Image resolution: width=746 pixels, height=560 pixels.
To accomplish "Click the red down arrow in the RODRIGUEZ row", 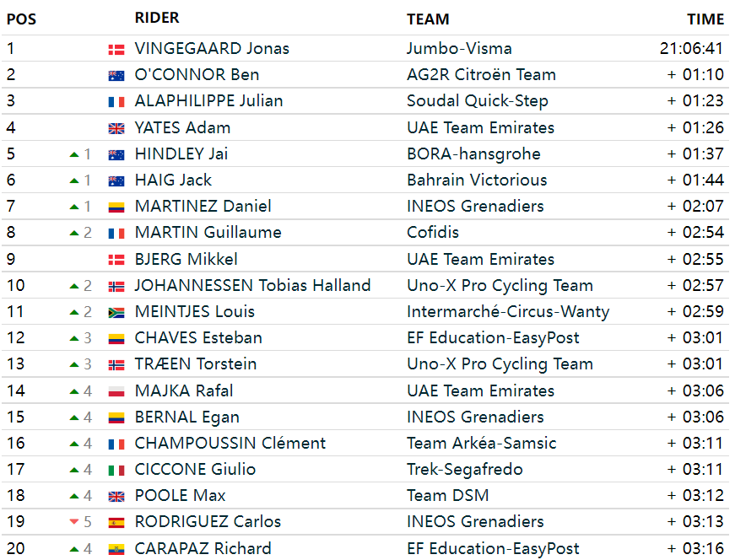I will coord(73,522).
